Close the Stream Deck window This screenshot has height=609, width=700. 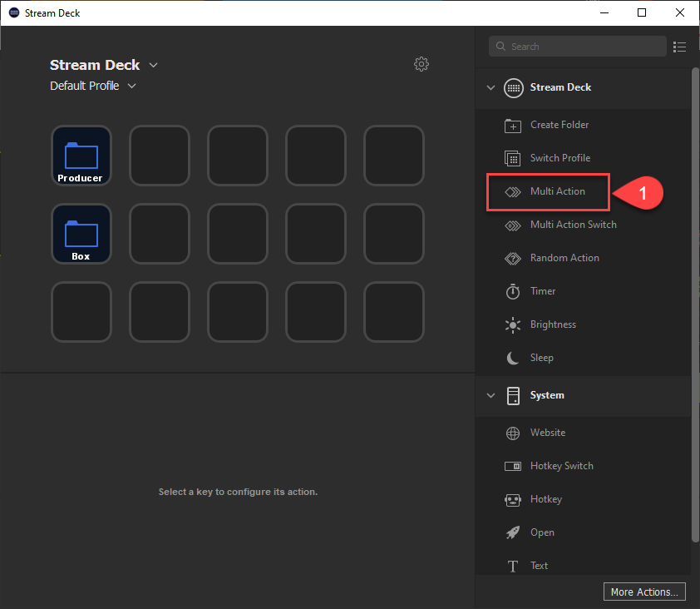pos(679,12)
